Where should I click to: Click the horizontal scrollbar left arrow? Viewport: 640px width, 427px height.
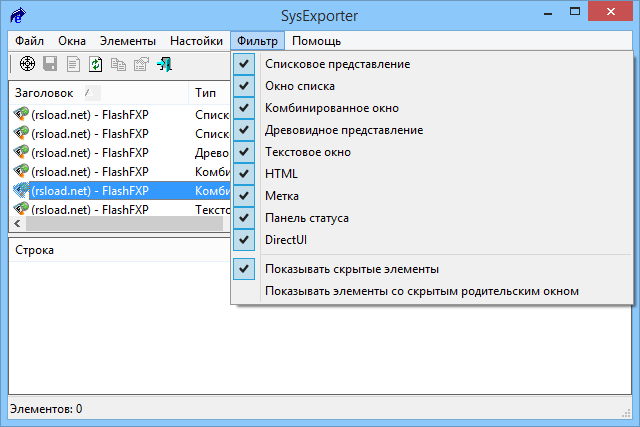14,225
